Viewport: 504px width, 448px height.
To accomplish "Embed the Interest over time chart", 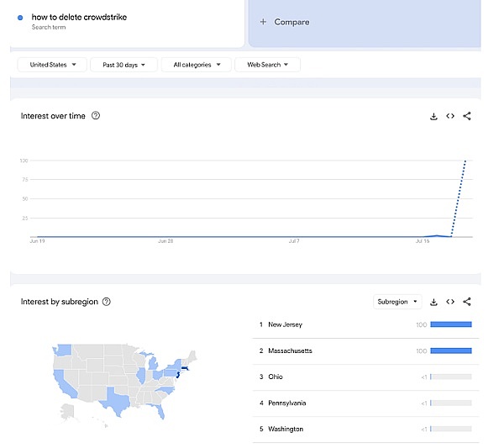I will click(x=450, y=116).
